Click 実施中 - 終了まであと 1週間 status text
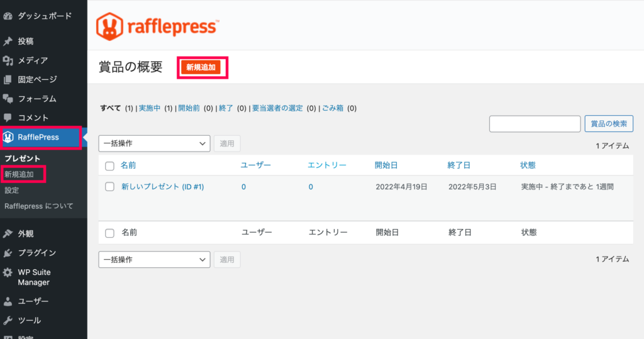The height and width of the screenshot is (339, 644). click(x=567, y=187)
